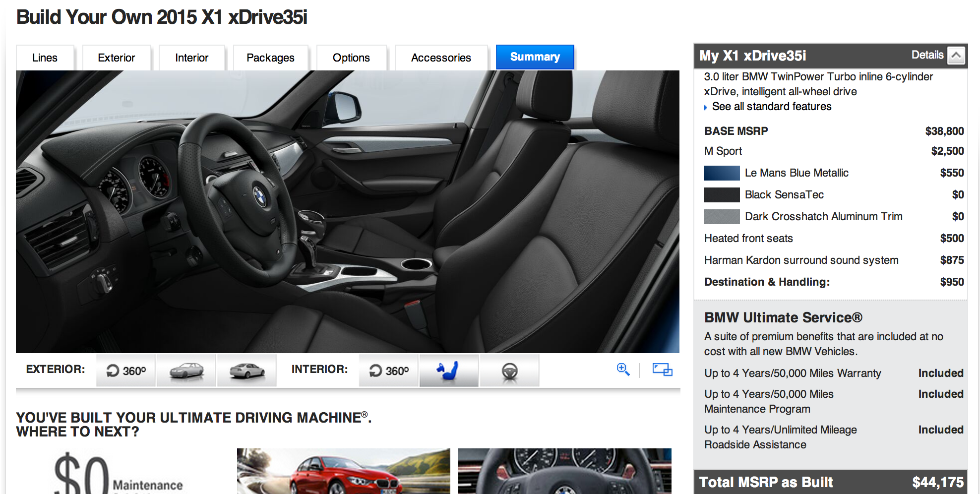The width and height of the screenshot is (980, 494).
Task: Show exterior rear three-quarter car view
Action: click(x=246, y=370)
